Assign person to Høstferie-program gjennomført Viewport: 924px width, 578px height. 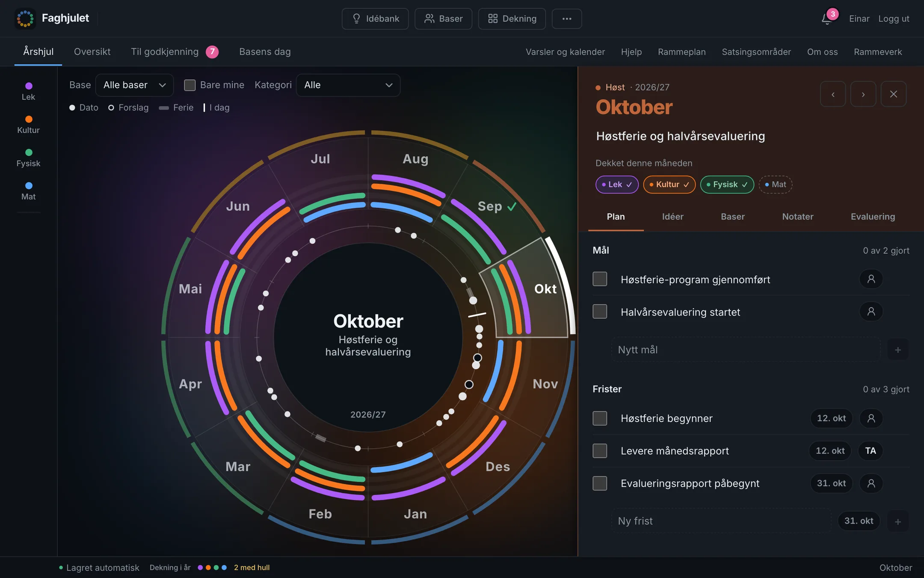click(871, 279)
